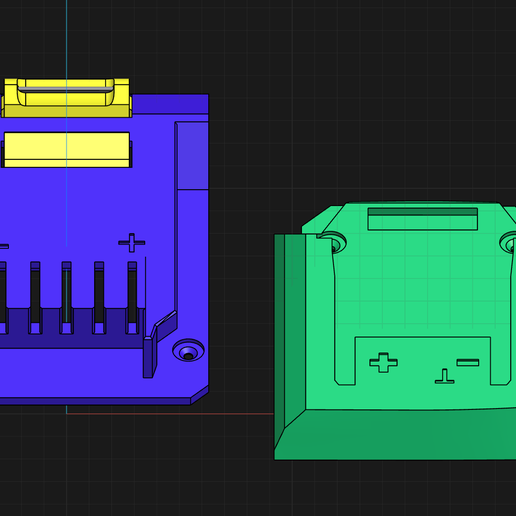
Task: Click the embossed minus symbol on purple part
Action: point(4,246)
